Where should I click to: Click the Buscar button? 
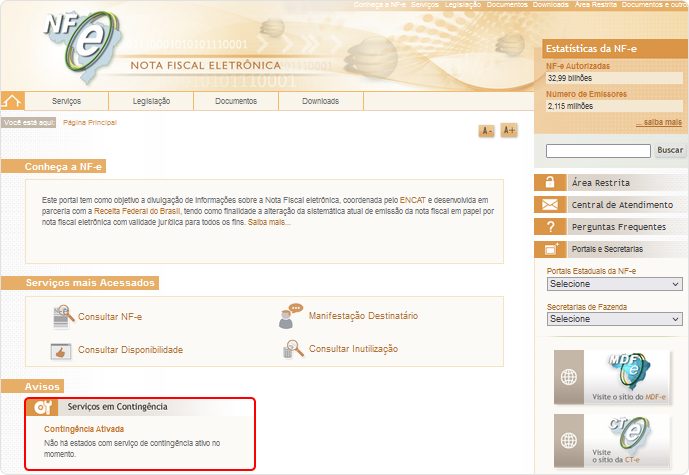tap(670, 150)
